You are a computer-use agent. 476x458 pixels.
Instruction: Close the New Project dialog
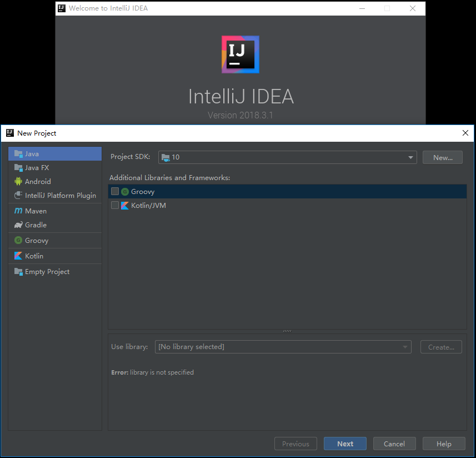click(465, 133)
